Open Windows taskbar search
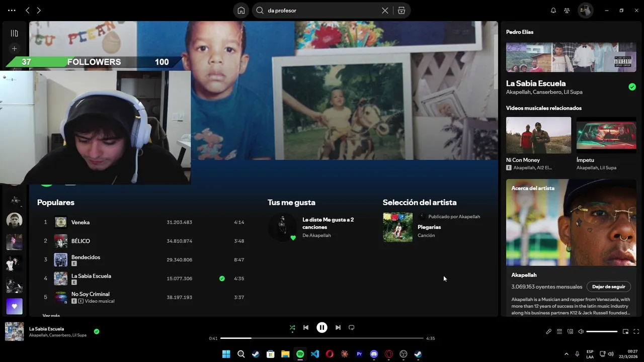The height and width of the screenshot is (362, 644). (x=241, y=354)
